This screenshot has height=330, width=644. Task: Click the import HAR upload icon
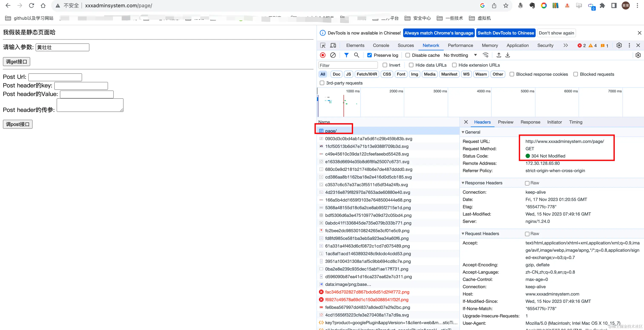click(x=499, y=55)
